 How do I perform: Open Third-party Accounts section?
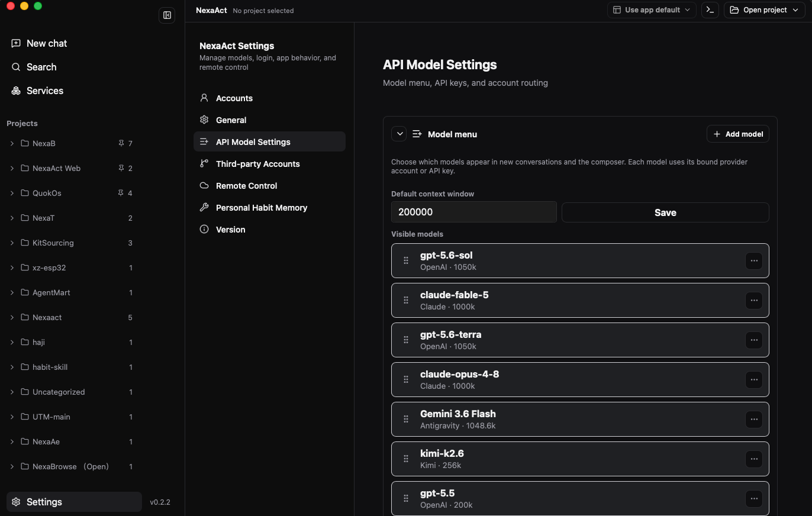tap(269, 164)
